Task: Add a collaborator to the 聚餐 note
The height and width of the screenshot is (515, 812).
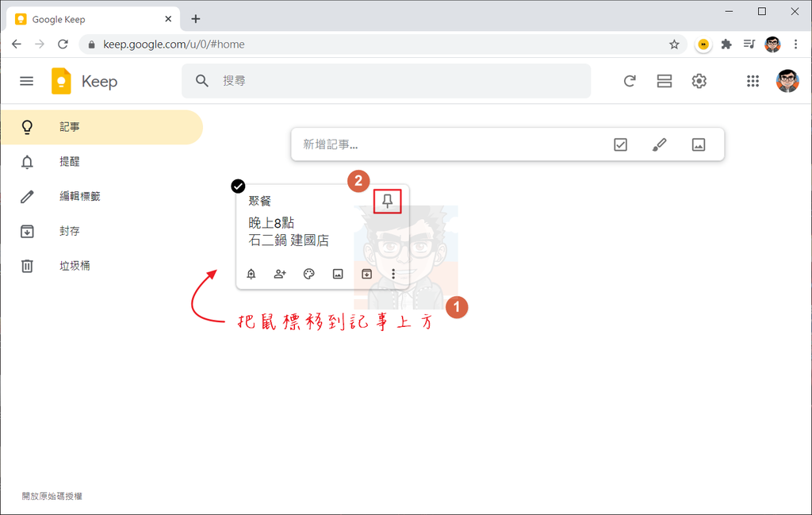Action: coord(280,274)
